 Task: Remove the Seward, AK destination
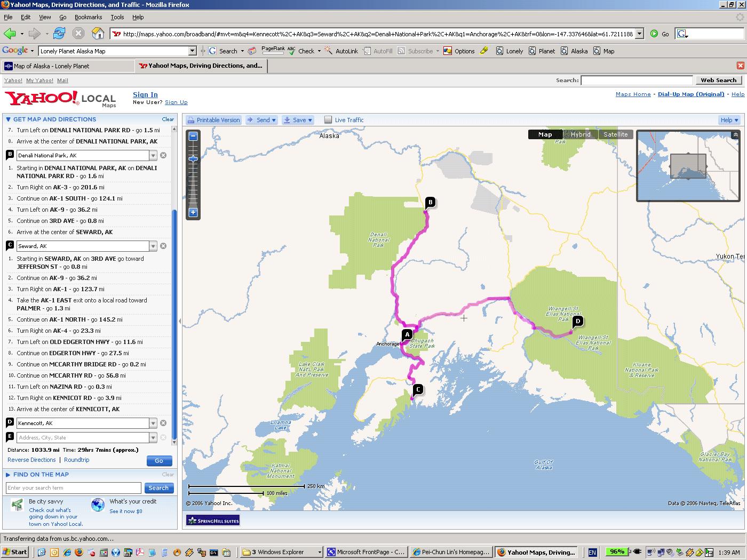pyautogui.click(x=163, y=246)
